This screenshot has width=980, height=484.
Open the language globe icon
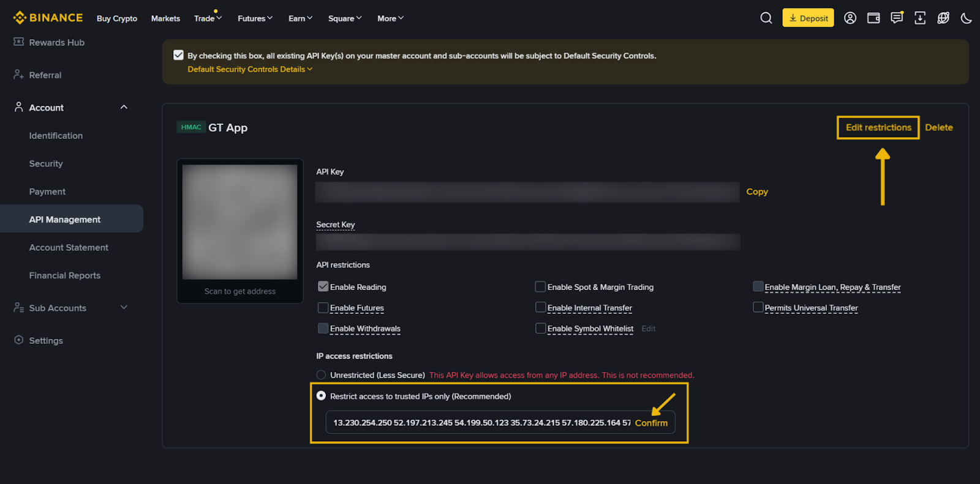943,18
